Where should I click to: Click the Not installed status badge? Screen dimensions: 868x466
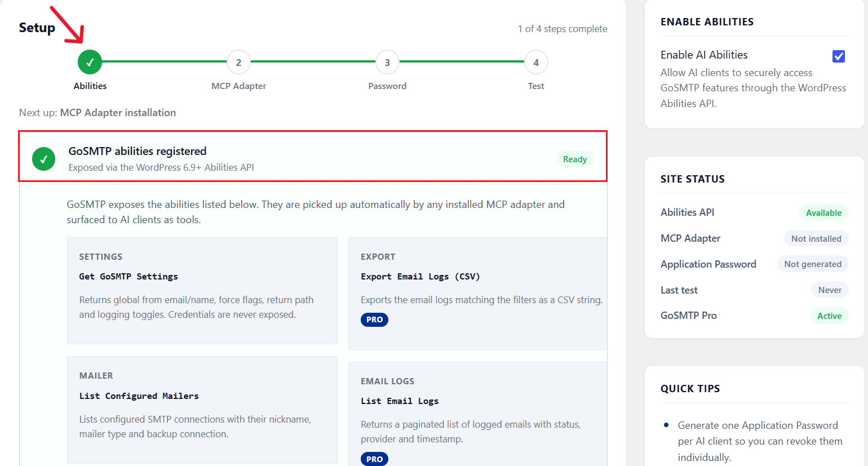816,239
